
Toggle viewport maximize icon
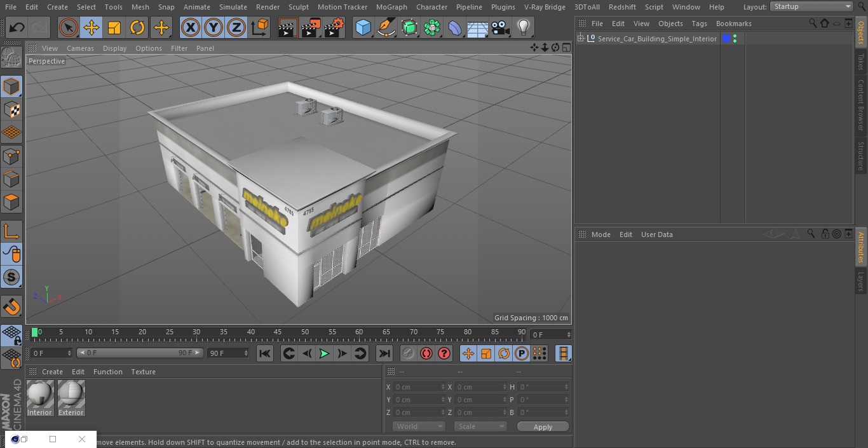pos(566,48)
